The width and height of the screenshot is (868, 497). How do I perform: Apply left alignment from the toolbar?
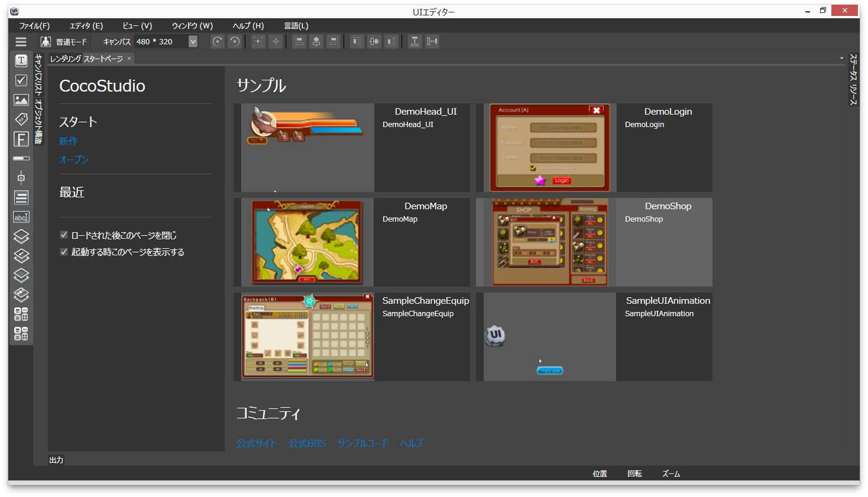point(299,41)
